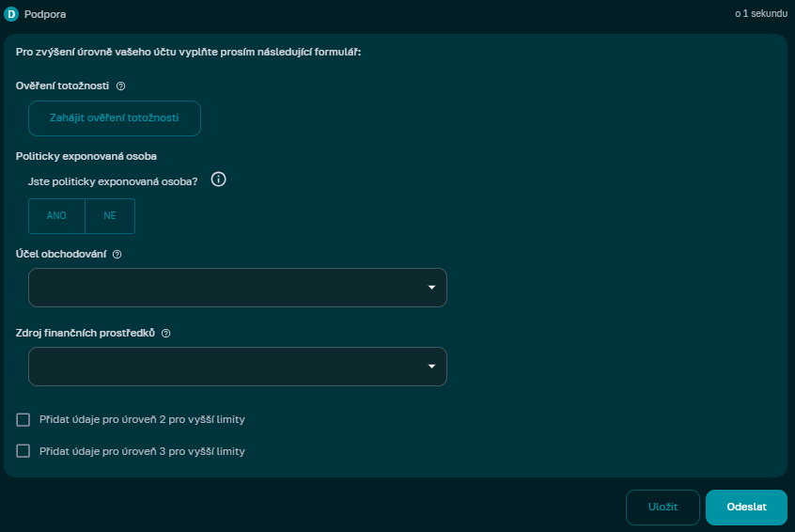This screenshot has height=532, width=795.
Task: Focus the Zdroj finančních prostředků select field
Action: point(226,367)
